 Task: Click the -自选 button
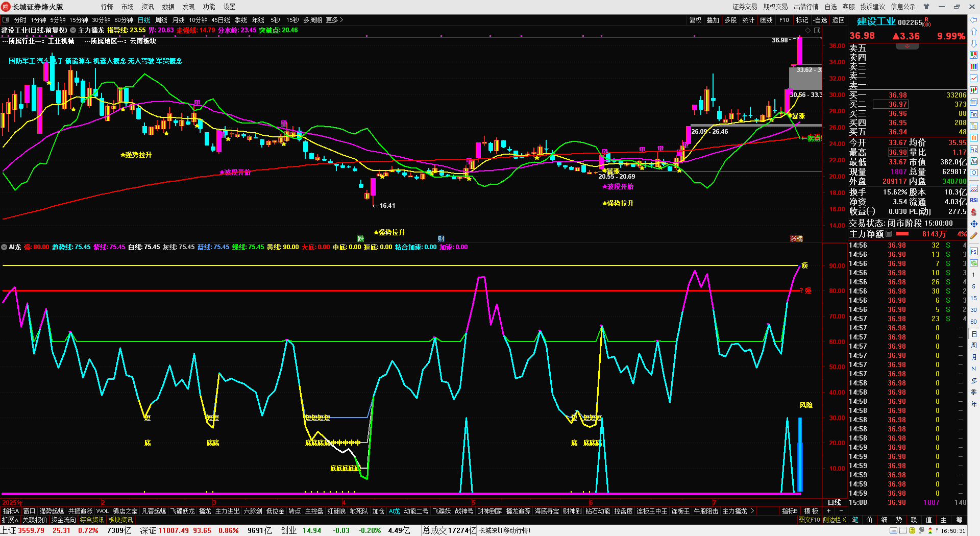[820, 20]
